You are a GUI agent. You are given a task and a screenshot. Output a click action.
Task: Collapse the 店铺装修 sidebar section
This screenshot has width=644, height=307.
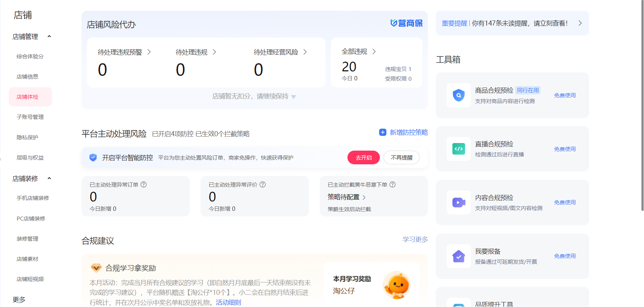point(49,178)
